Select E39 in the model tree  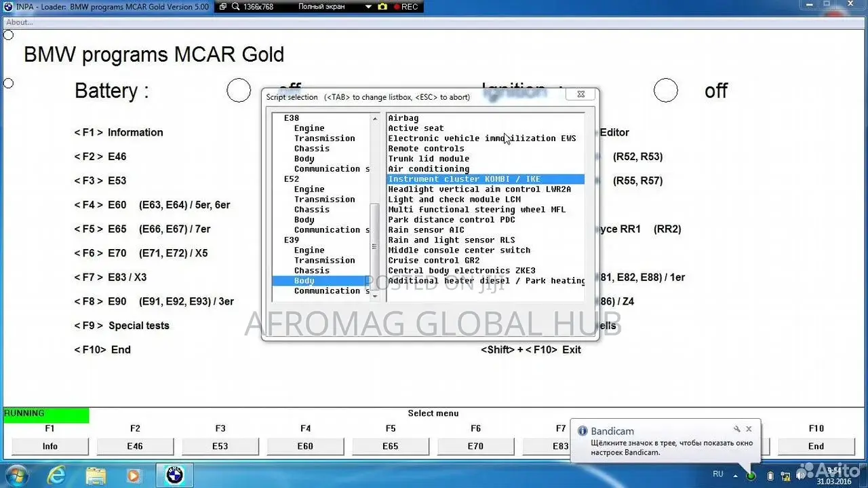[291, 240]
